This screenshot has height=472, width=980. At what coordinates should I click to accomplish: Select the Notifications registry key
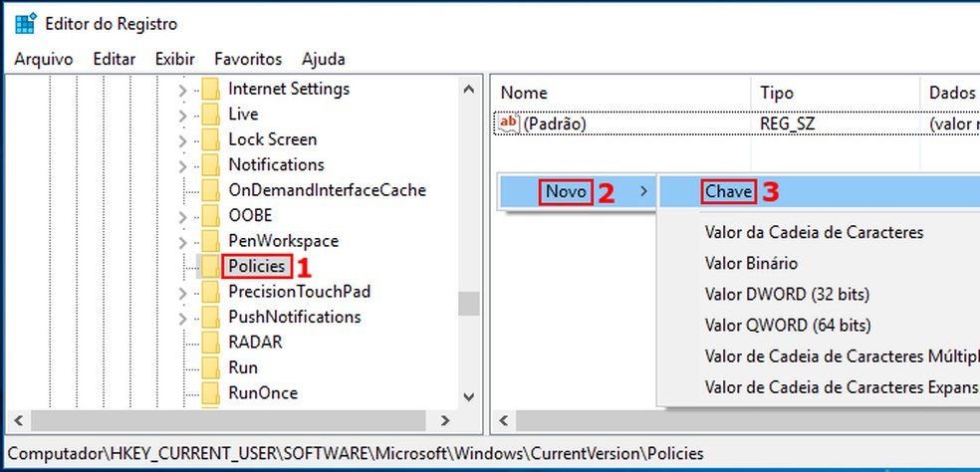(x=276, y=164)
